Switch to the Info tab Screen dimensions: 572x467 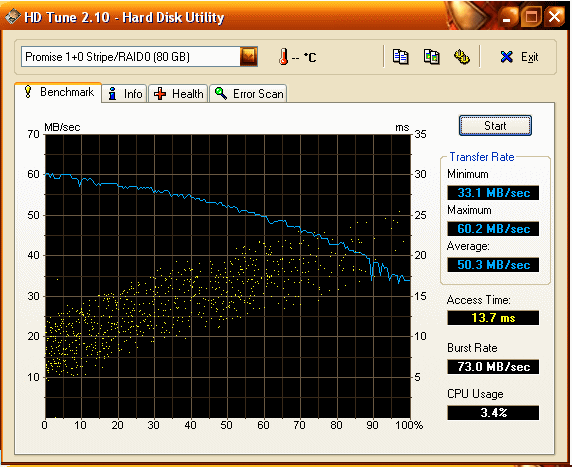[x=124, y=93]
